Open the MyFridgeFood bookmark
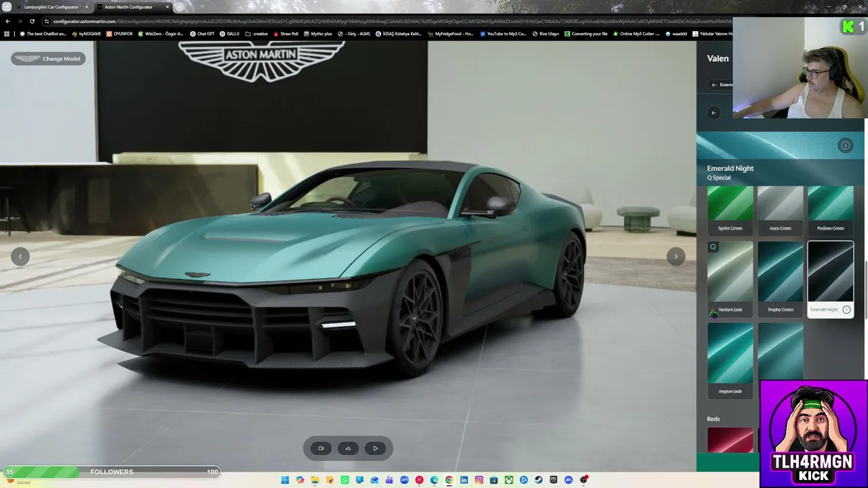 pyautogui.click(x=450, y=34)
